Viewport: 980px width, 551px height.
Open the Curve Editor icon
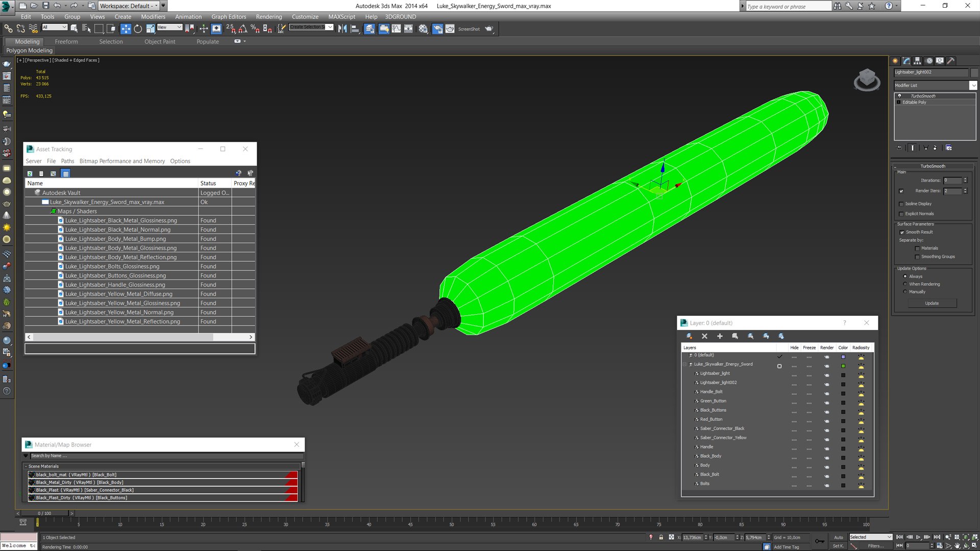pyautogui.click(x=396, y=29)
